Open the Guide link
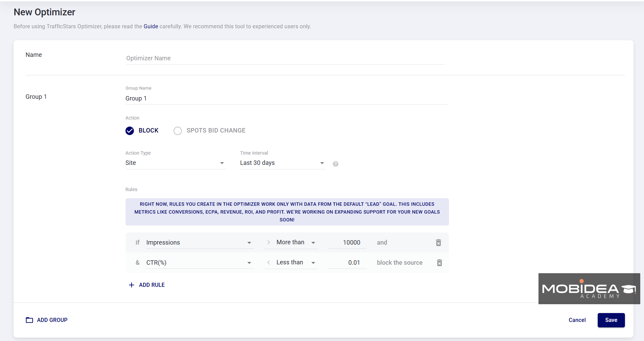This screenshot has height=341, width=644. [x=151, y=26]
